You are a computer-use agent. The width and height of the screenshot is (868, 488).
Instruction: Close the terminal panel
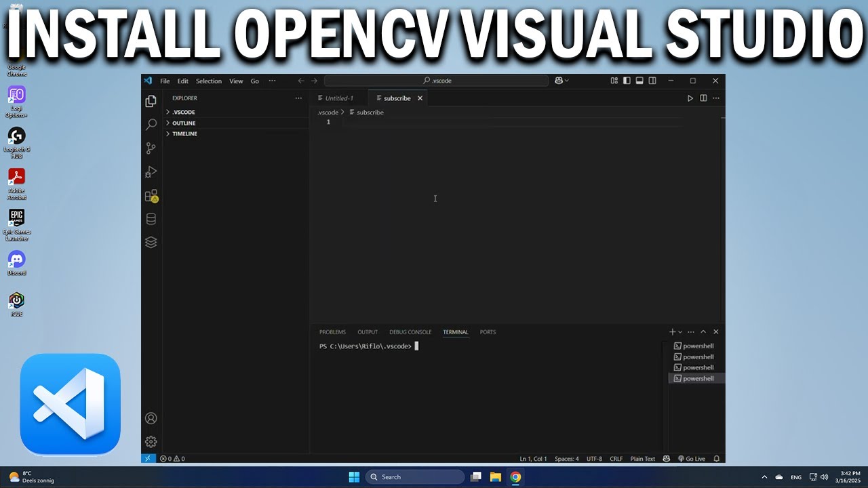[715, 332]
